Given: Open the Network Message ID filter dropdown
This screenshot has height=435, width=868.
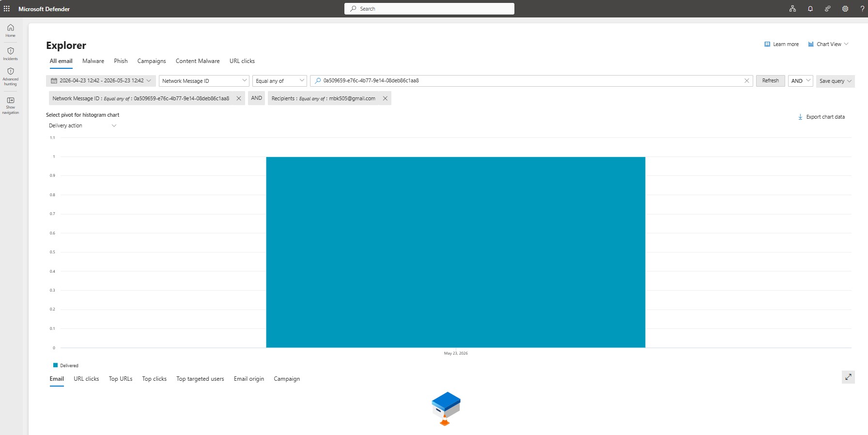Looking at the screenshot, I should 204,81.
